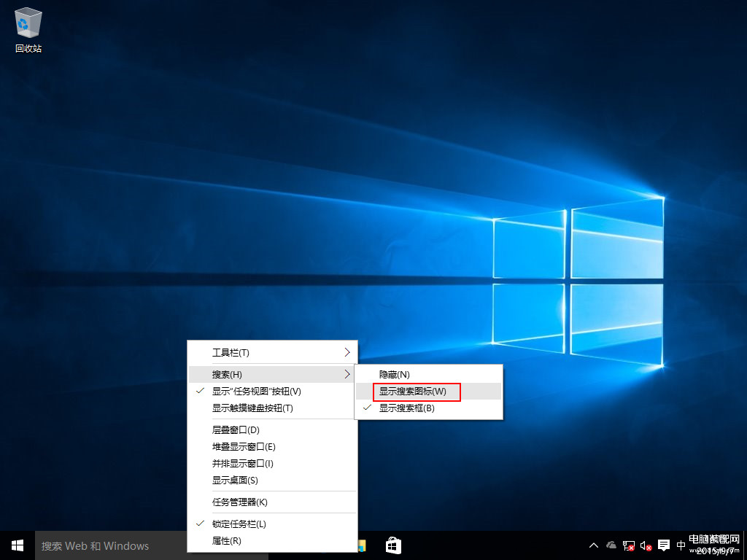
Task: Select 堆叠显示窗口(E)
Action: point(272,447)
